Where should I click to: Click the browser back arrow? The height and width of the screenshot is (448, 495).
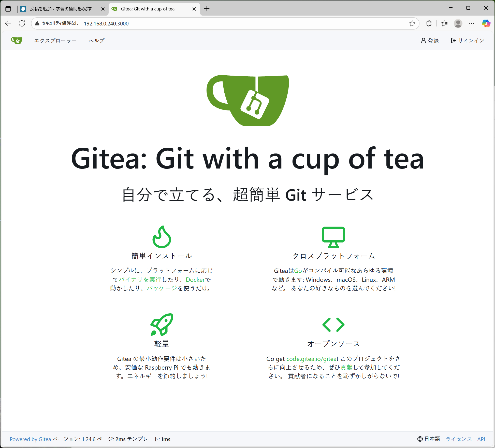click(8, 23)
